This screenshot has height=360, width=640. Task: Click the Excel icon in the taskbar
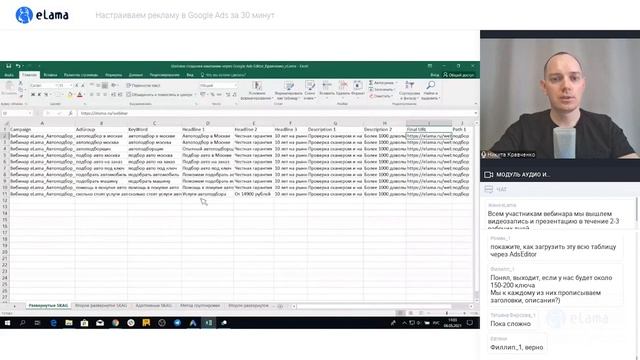coord(209,323)
